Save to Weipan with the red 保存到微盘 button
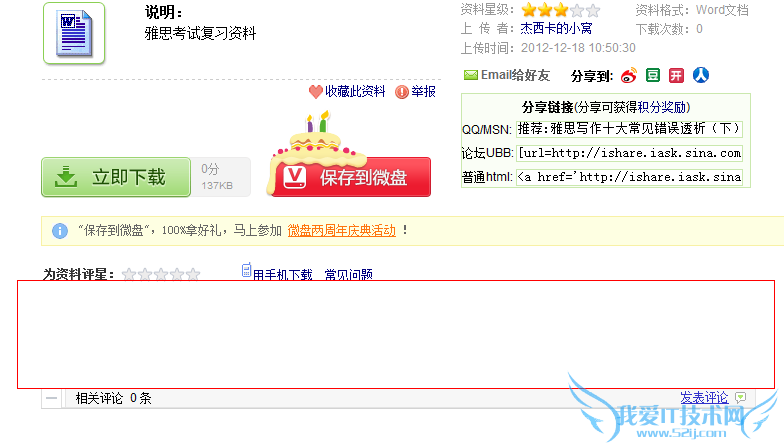Screen dimensions: 784x448 coord(352,177)
